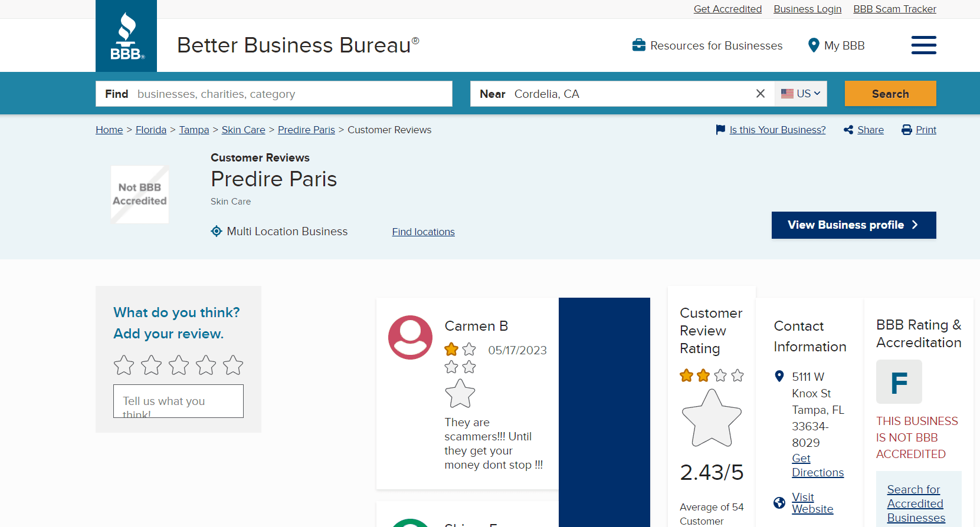
Task: Open the US country dropdown
Action: pyautogui.click(x=801, y=94)
